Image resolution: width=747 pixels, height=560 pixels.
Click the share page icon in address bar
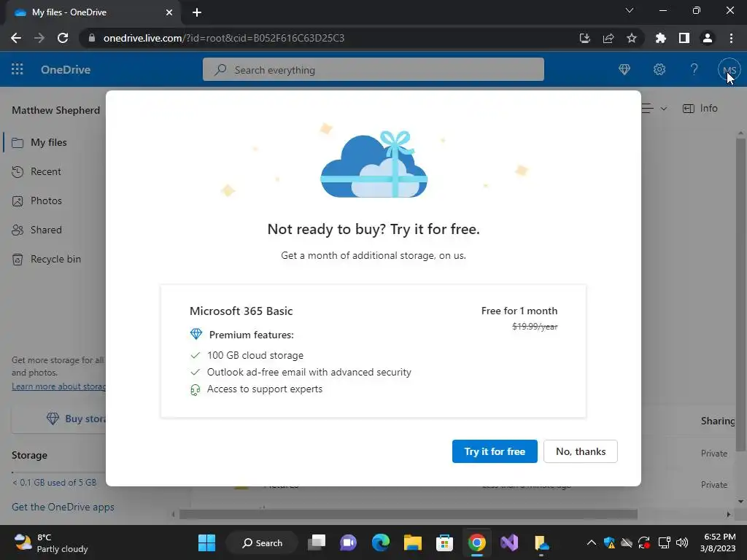coord(608,38)
